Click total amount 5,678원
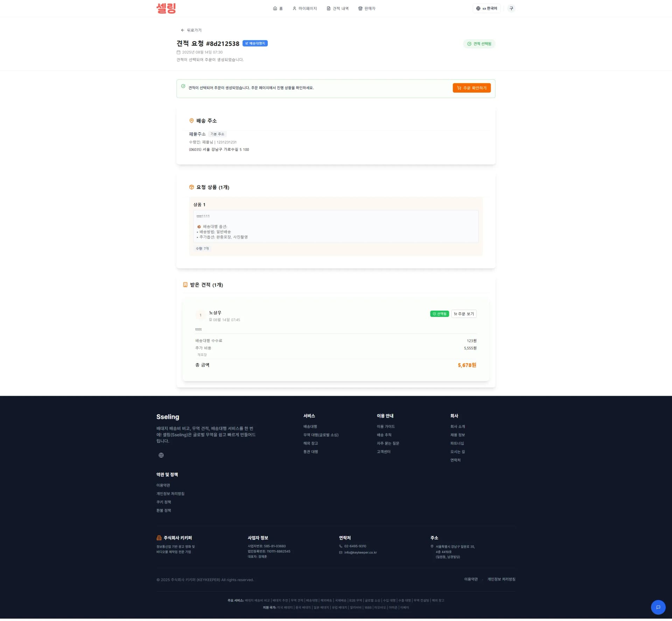672x621 pixels. coord(467,365)
